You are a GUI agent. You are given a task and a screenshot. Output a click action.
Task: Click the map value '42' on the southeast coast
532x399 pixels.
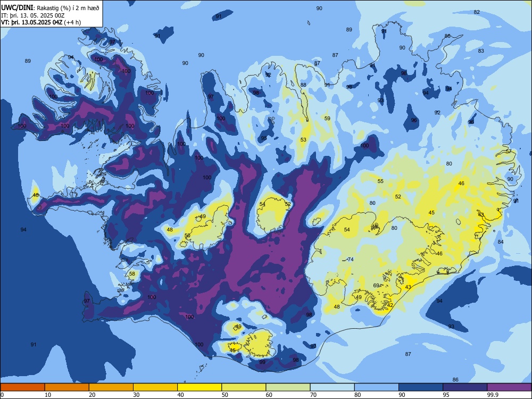pos(390,305)
